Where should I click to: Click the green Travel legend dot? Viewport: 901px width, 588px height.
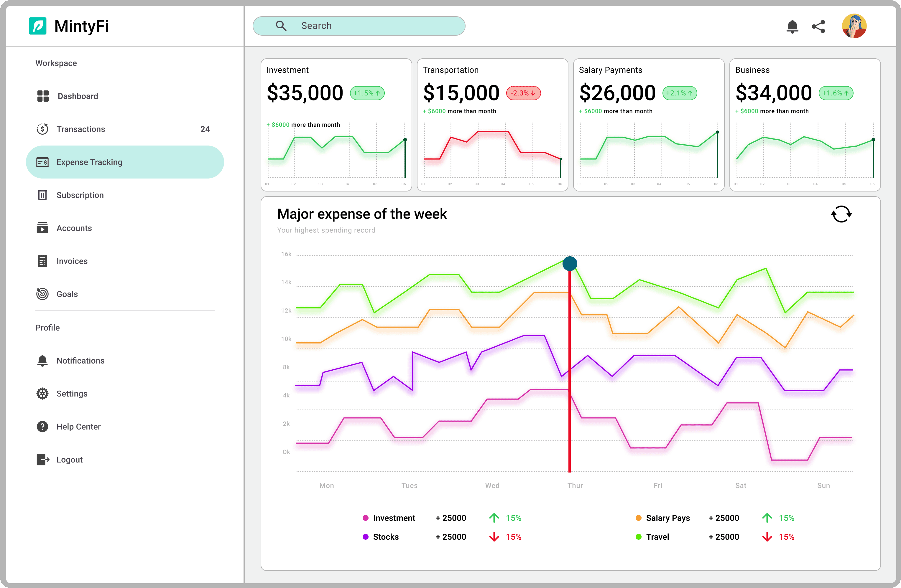pos(638,536)
